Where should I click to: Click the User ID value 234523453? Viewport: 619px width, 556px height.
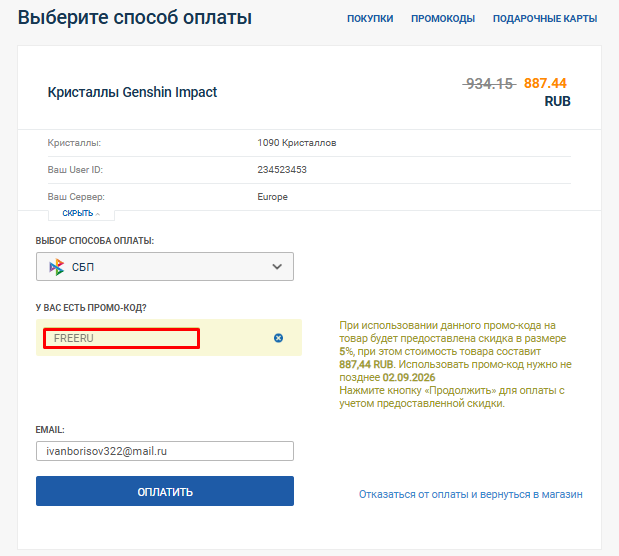coord(282,170)
